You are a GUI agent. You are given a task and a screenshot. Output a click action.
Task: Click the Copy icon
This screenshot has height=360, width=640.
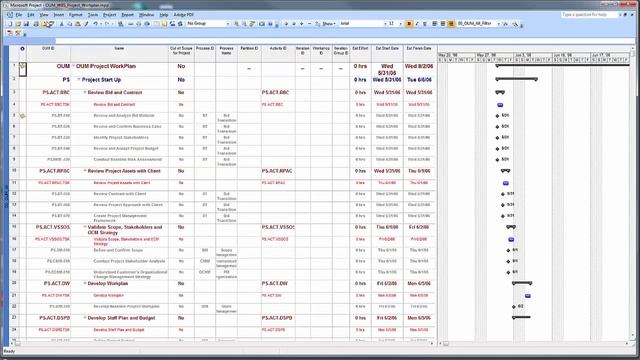[69, 24]
